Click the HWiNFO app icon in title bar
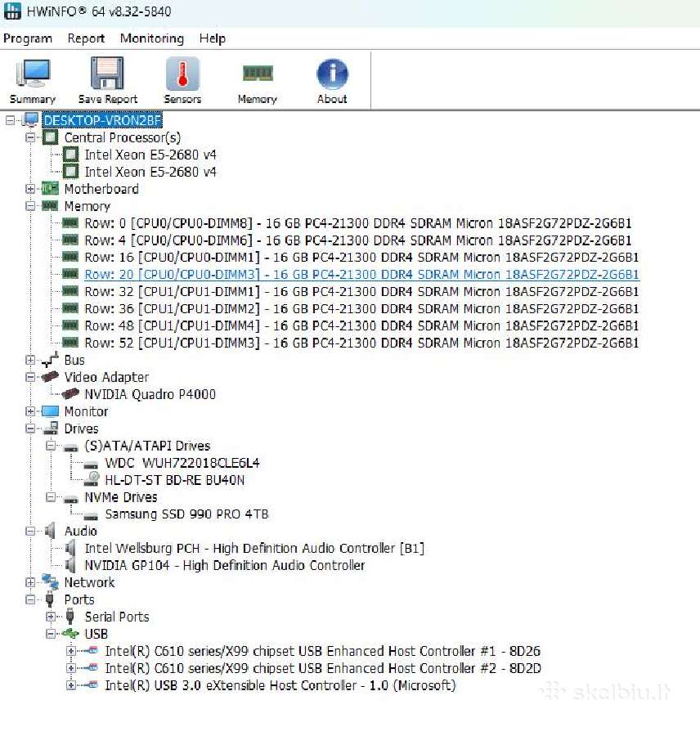This screenshot has height=736, width=700. pyautogui.click(x=12, y=11)
